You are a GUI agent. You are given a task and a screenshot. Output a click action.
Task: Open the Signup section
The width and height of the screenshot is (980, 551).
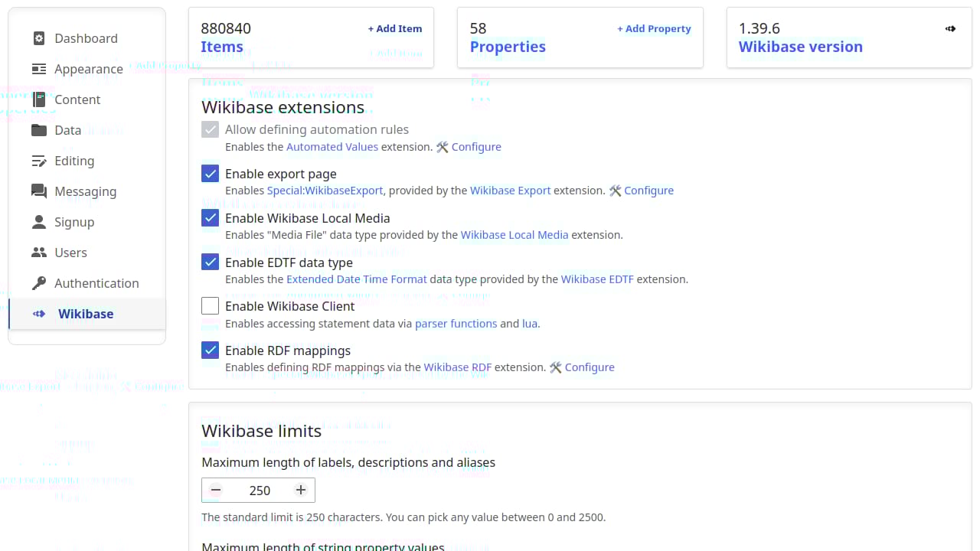(74, 222)
